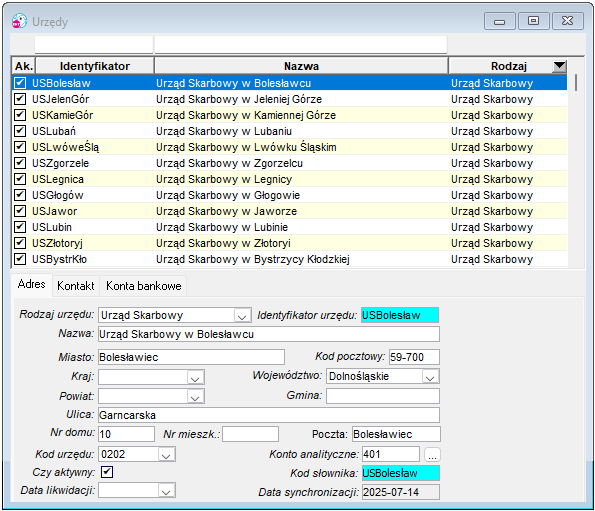Click the Urzędy application icon in title bar
The height and width of the screenshot is (511, 595).
pyautogui.click(x=19, y=21)
